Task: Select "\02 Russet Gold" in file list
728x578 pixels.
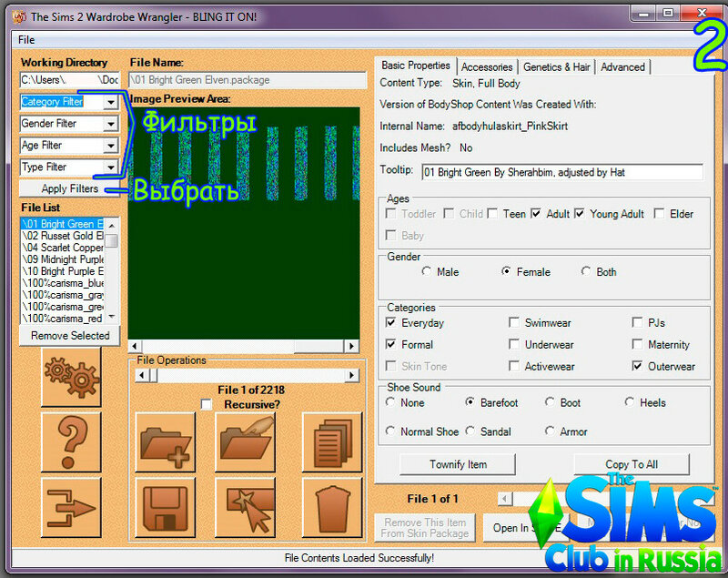Action: (x=63, y=236)
